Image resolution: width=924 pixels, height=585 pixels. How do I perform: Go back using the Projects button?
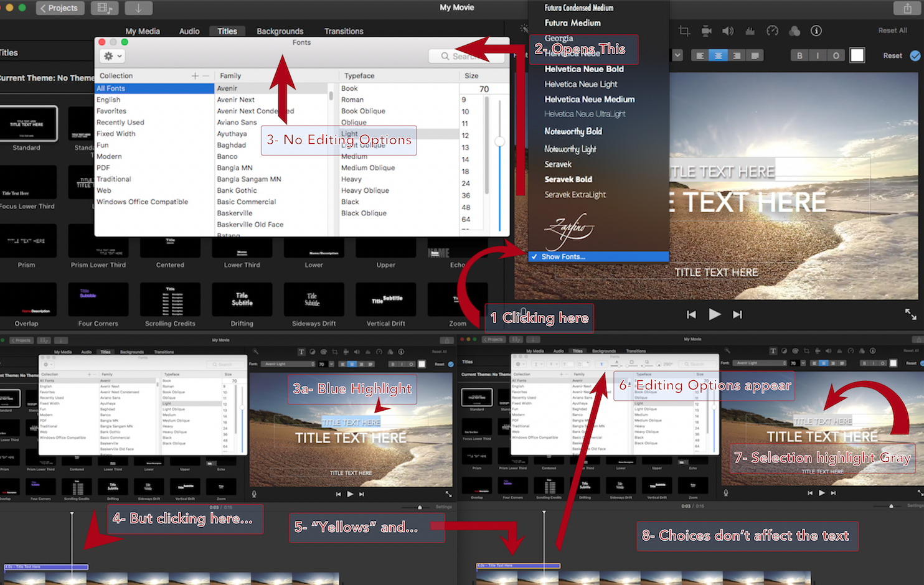60,8
